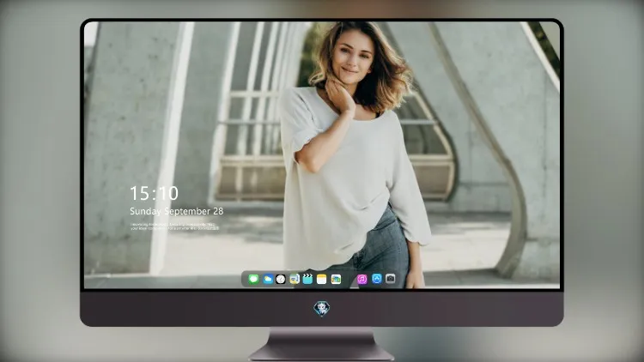This screenshot has width=644, height=362.
Task: Click the empty dock gap before Music icon
Action: 349,279
